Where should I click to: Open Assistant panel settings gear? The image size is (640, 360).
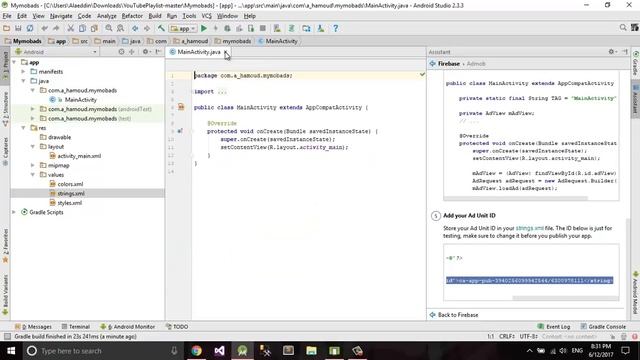point(611,52)
